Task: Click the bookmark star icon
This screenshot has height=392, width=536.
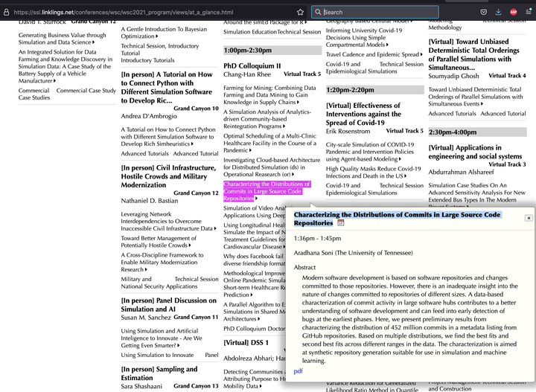Action: (x=300, y=12)
